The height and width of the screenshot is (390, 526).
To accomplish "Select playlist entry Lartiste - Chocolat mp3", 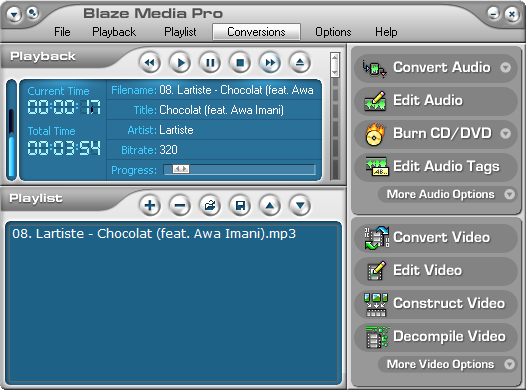I will pos(154,234).
